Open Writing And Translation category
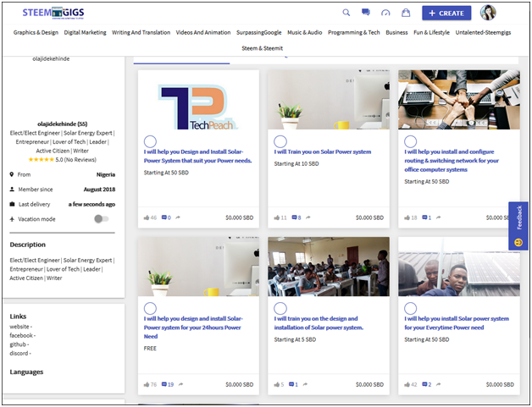 point(141,32)
